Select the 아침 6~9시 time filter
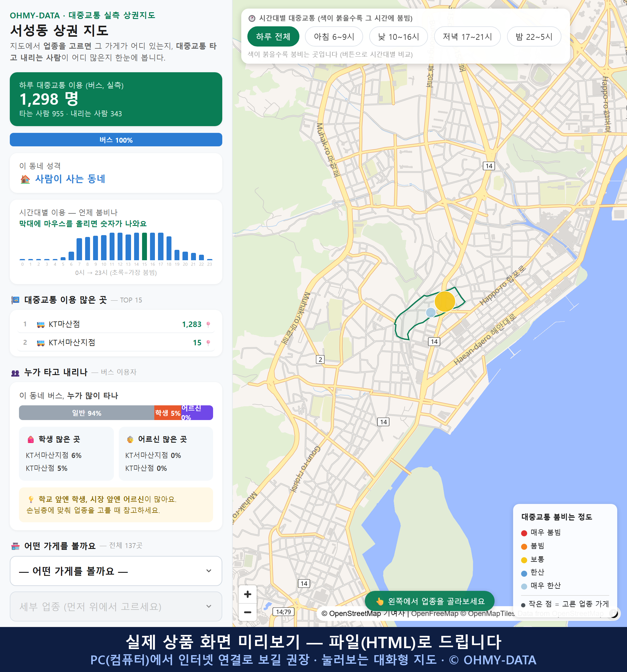 pos(334,36)
